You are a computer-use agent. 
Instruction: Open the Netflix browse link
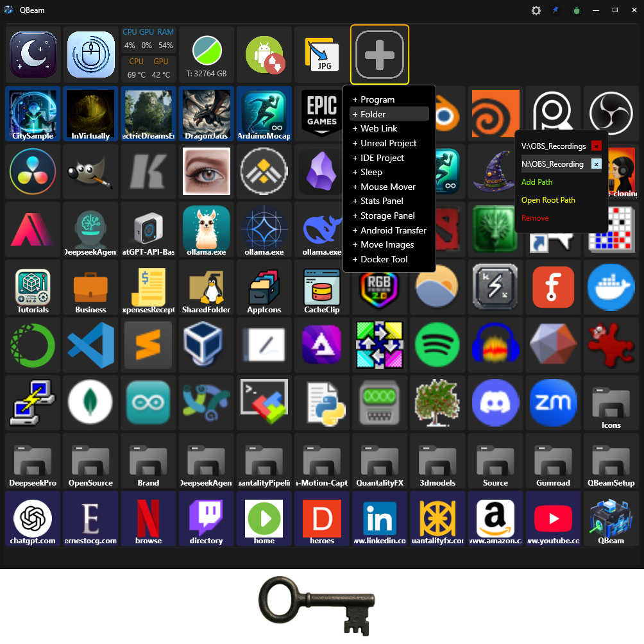(x=149, y=519)
